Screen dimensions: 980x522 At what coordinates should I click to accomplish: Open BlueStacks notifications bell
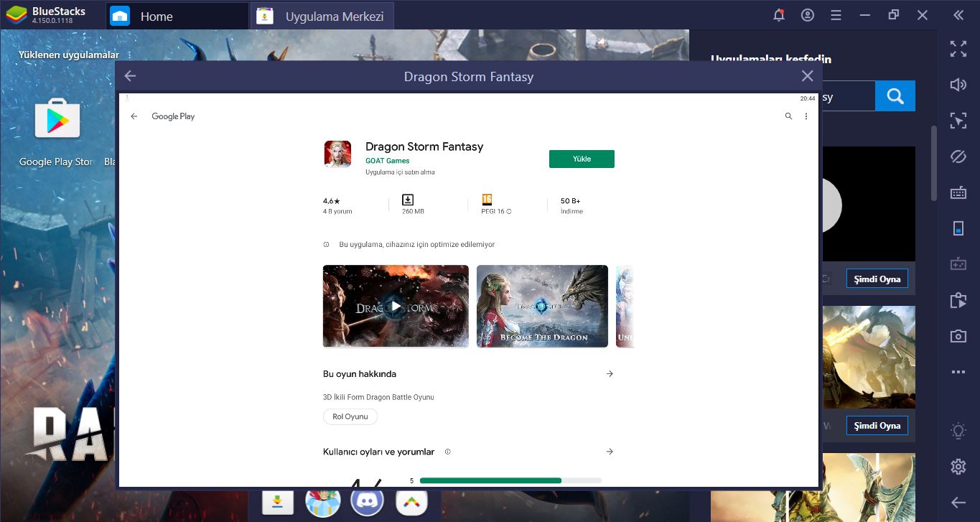[779, 15]
